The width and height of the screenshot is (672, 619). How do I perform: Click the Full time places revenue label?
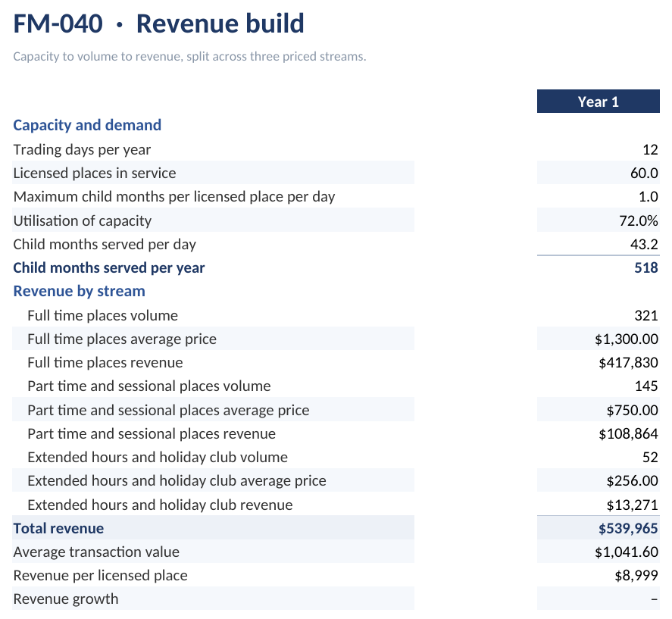(105, 363)
